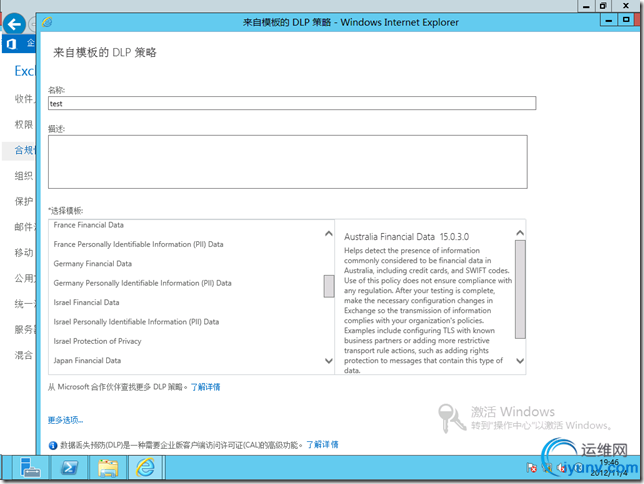Viewport: 644px width, 484px height.
Task: Click in the name field containing test
Action: (x=292, y=103)
